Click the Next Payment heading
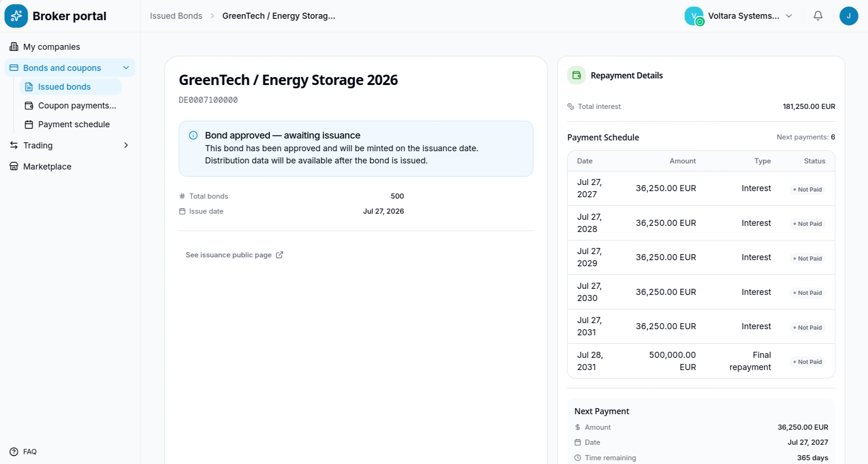The height and width of the screenshot is (464, 868). pyautogui.click(x=602, y=411)
